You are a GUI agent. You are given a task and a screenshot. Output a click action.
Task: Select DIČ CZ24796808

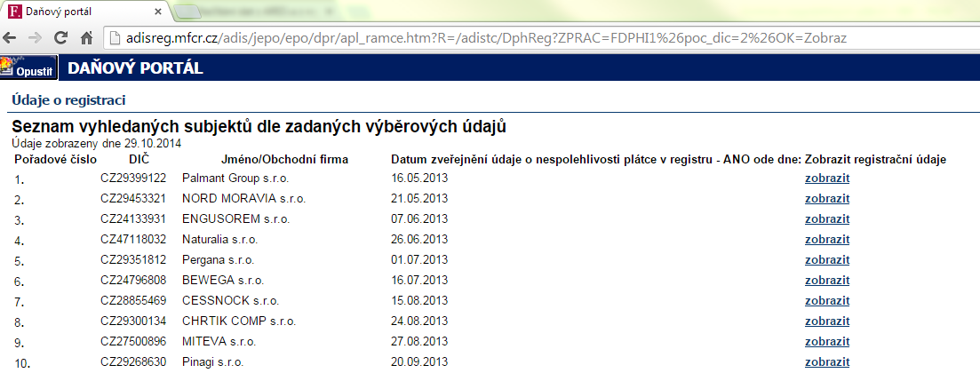133,281
